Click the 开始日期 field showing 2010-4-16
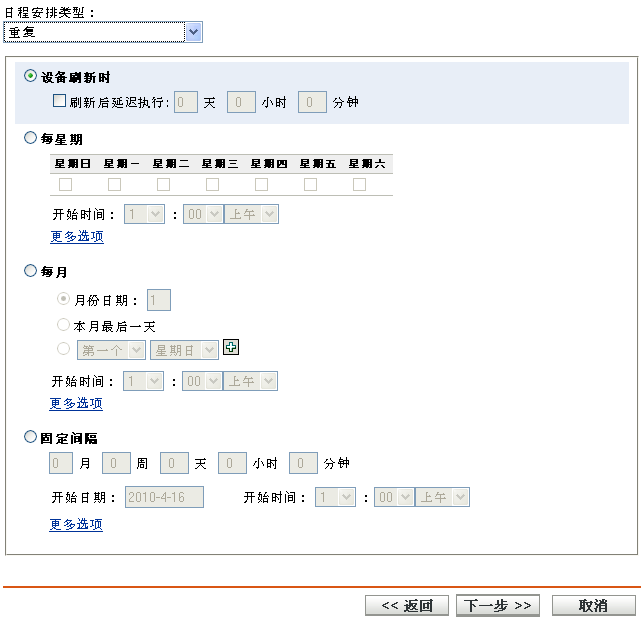Viewport: 642px width, 617px height. (x=164, y=497)
